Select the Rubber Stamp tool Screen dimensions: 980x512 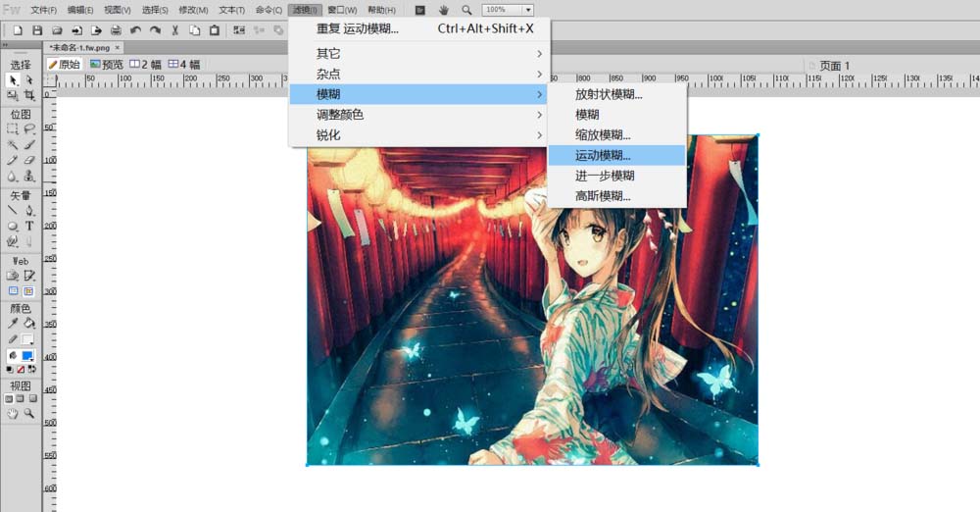pyautogui.click(x=28, y=177)
